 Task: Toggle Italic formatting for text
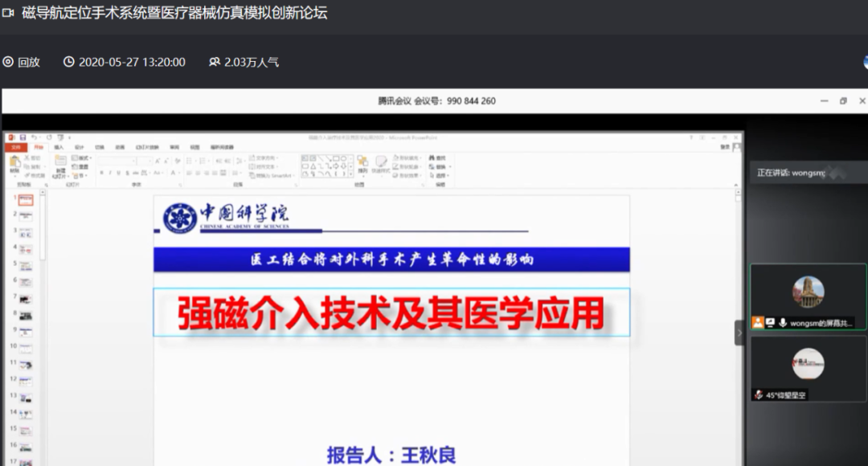[x=111, y=171]
